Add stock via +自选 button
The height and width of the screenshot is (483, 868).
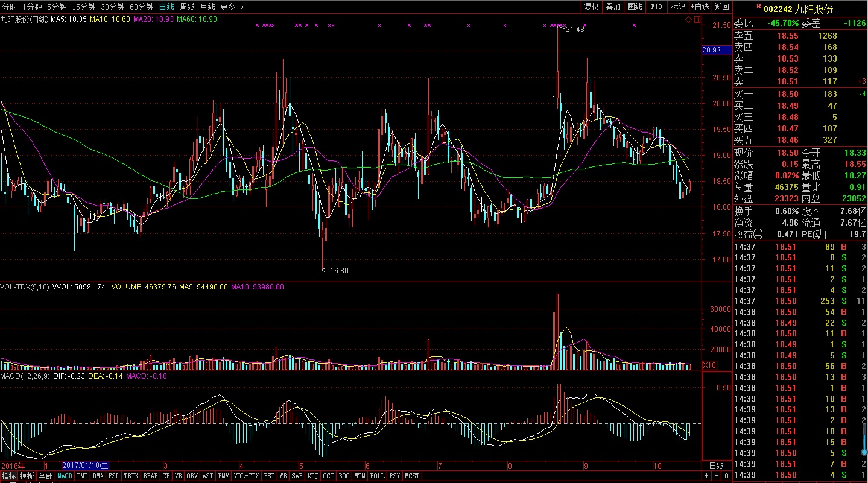[700, 7]
